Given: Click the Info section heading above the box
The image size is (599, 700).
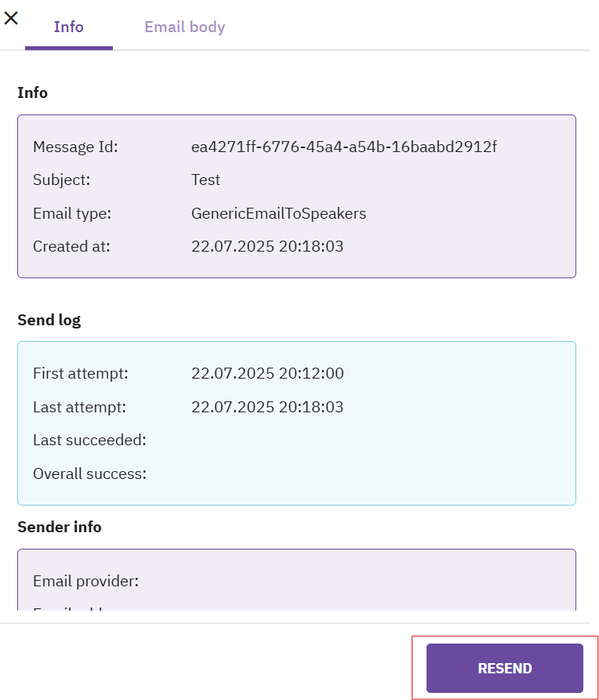Looking at the screenshot, I should click(x=32, y=92).
